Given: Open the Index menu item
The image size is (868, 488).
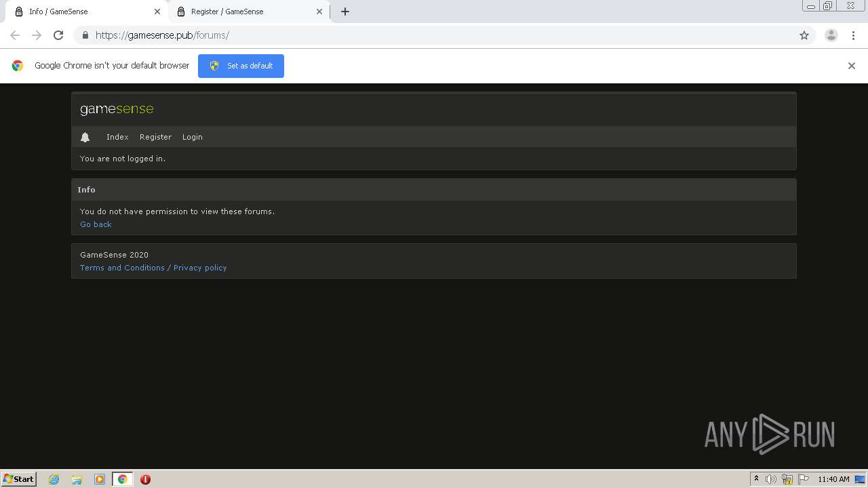Looking at the screenshot, I should tap(117, 137).
